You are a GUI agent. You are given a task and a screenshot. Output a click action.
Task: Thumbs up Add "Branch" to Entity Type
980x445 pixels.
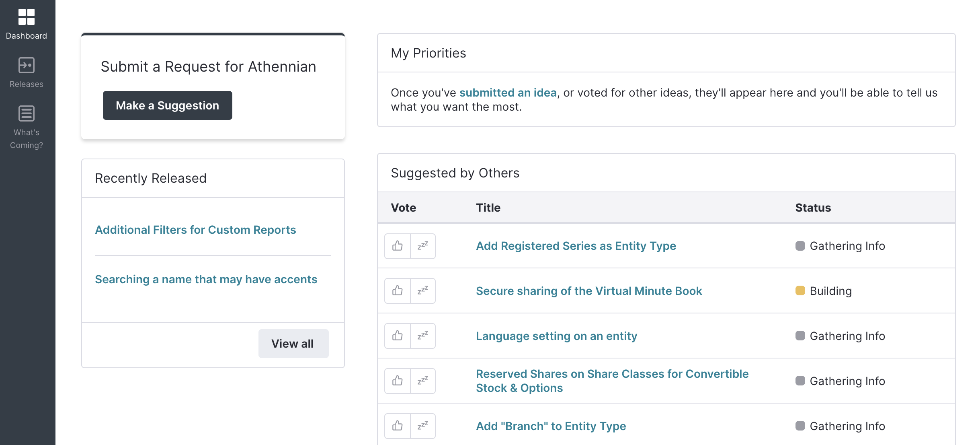click(x=398, y=426)
